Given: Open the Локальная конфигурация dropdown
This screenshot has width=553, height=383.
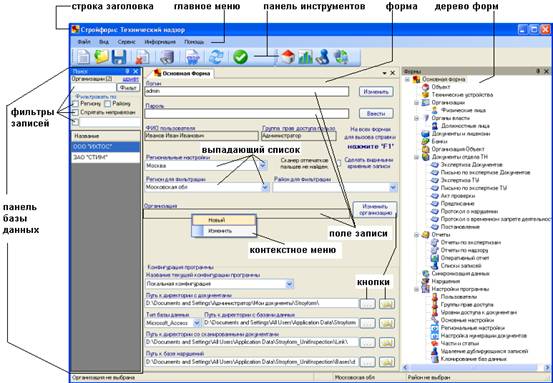Looking at the screenshot, I should [289, 284].
